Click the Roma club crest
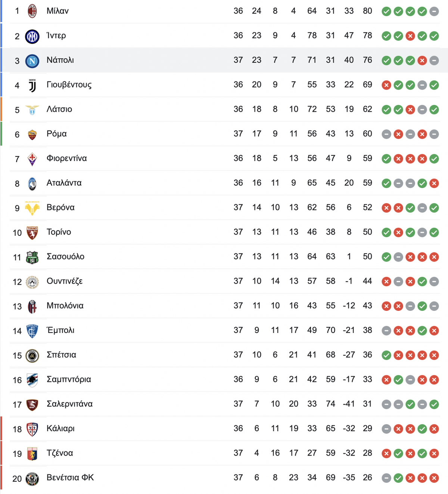448x494 pixels. coord(32,135)
